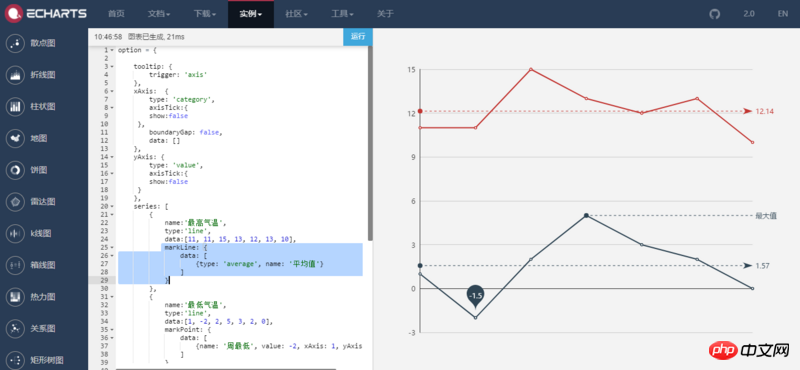
Task: Select the line chart (折线图) icon
Action: pos(15,75)
